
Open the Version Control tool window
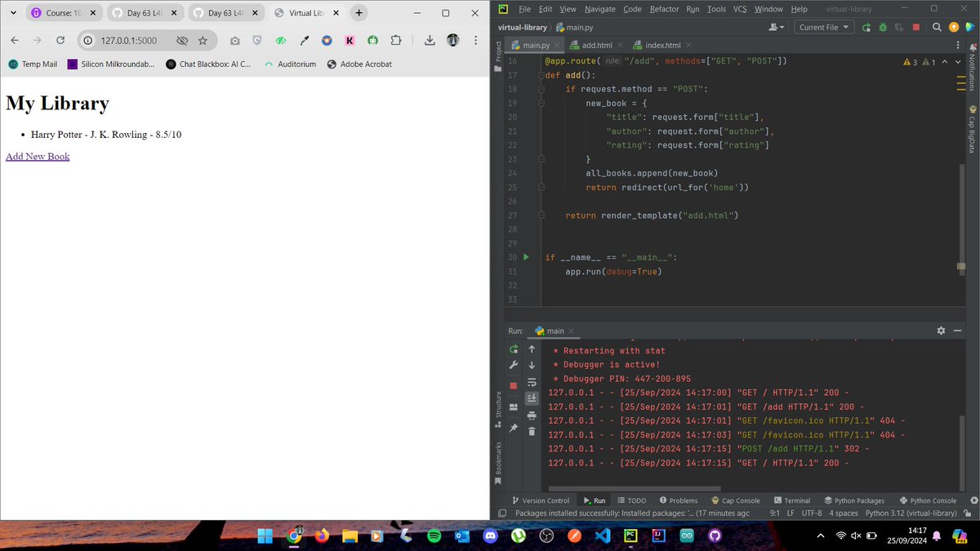click(541, 500)
